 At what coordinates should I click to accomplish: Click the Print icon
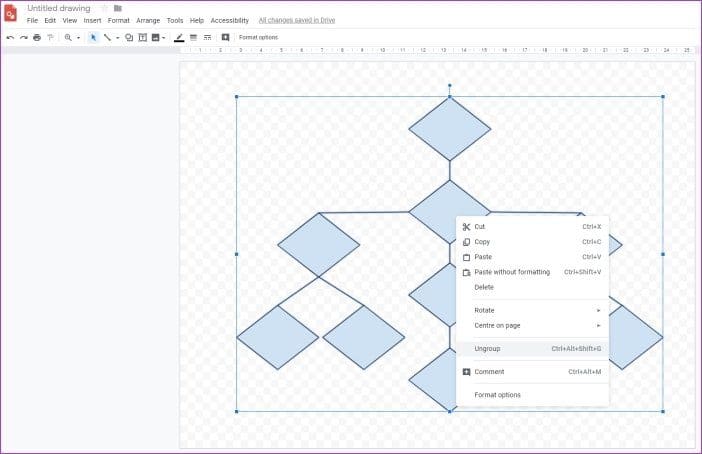coord(37,38)
